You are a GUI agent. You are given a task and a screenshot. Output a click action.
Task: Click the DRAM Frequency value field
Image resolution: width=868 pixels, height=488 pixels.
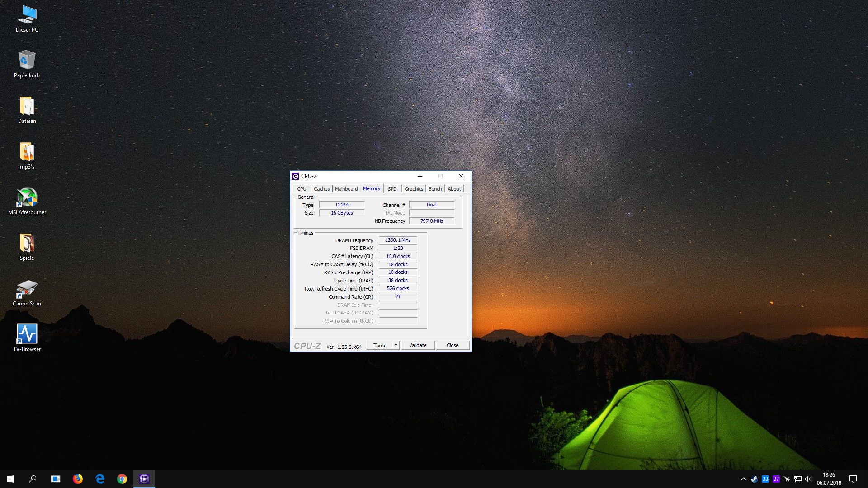click(398, 240)
